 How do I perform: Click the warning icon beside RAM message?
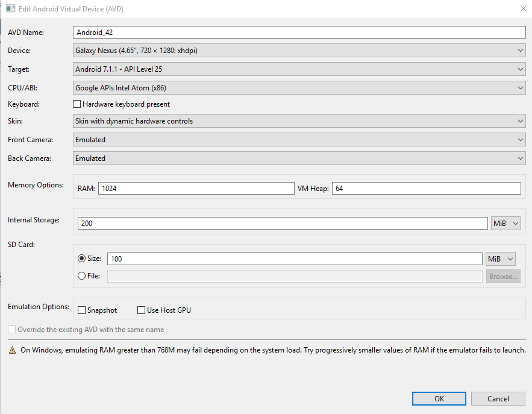coord(12,350)
